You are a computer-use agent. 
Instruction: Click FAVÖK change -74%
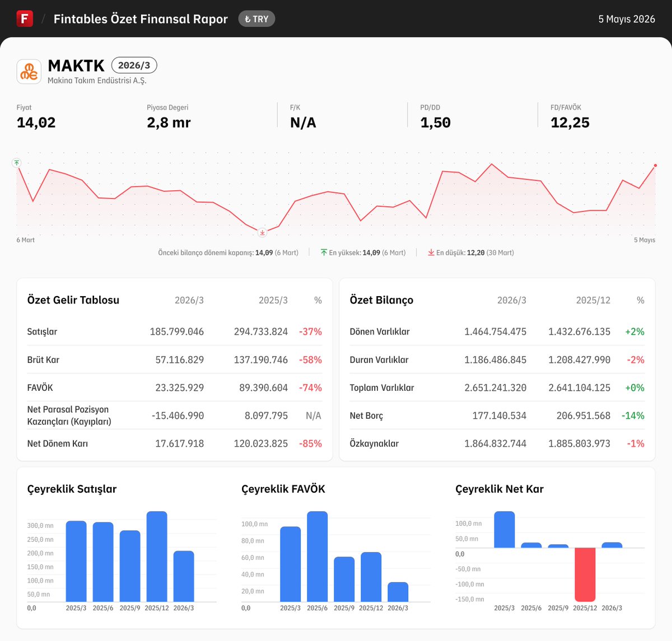[x=311, y=387]
